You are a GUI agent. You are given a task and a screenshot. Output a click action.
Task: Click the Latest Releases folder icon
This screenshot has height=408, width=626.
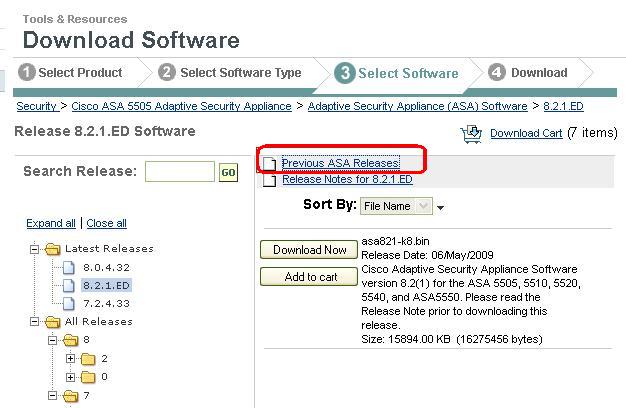52,249
